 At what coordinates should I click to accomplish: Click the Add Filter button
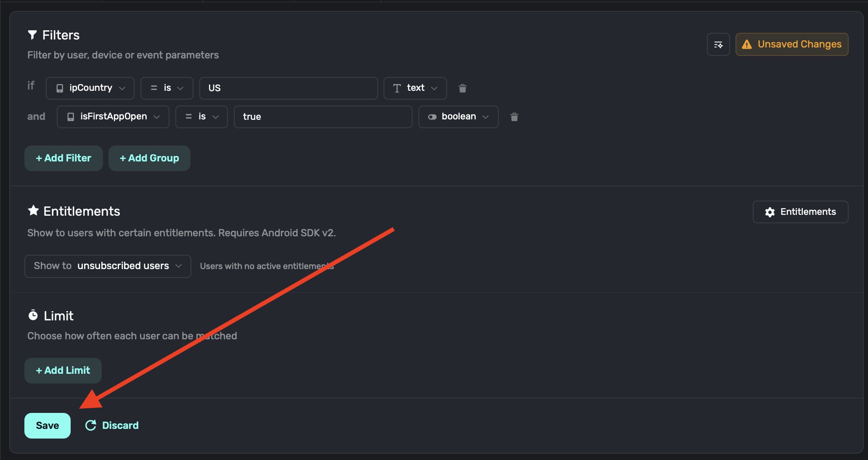pyautogui.click(x=64, y=158)
